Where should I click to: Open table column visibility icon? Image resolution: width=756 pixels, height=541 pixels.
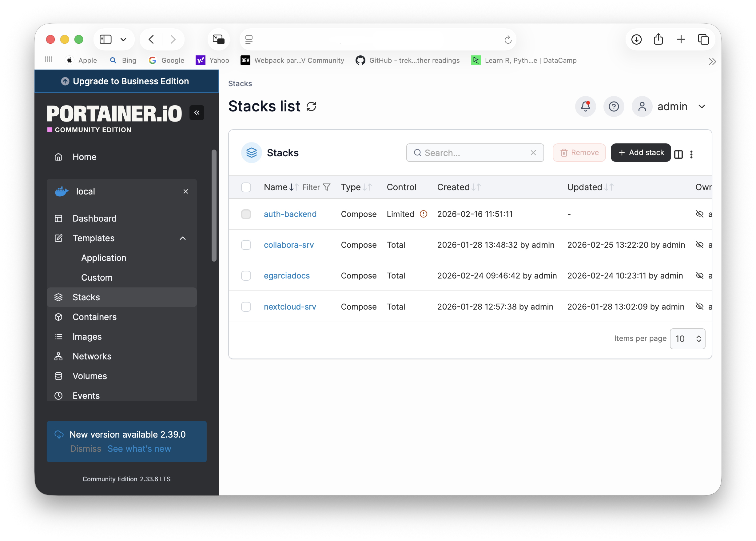coord(678,154)
